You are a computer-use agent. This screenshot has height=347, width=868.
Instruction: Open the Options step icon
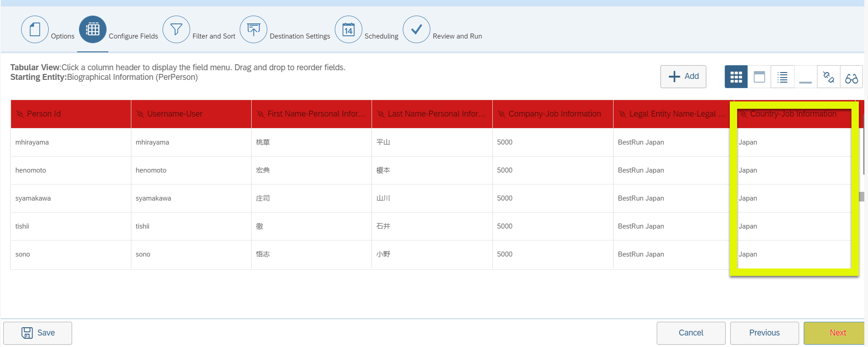point(35,29)
